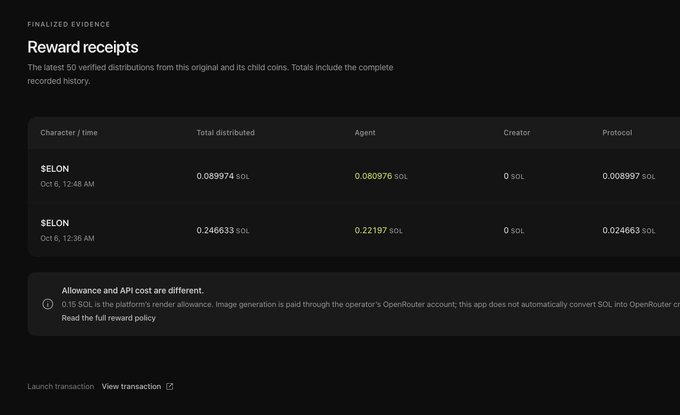This screenshot has height=415, width=680.
Task: Click the FINALIZED EVIDENCE label
Action: pyautogui.click(x=69, y=24)
